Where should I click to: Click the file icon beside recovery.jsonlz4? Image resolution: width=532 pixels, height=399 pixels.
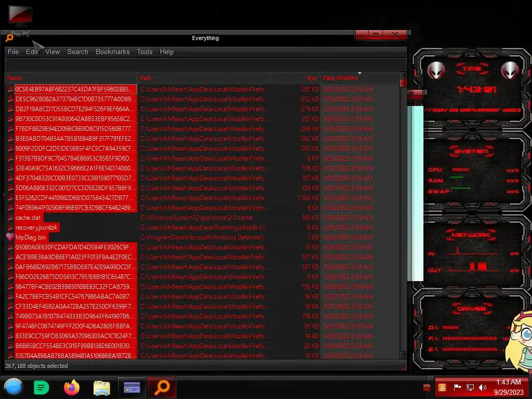pyautogui.click(x=10, y=228)
